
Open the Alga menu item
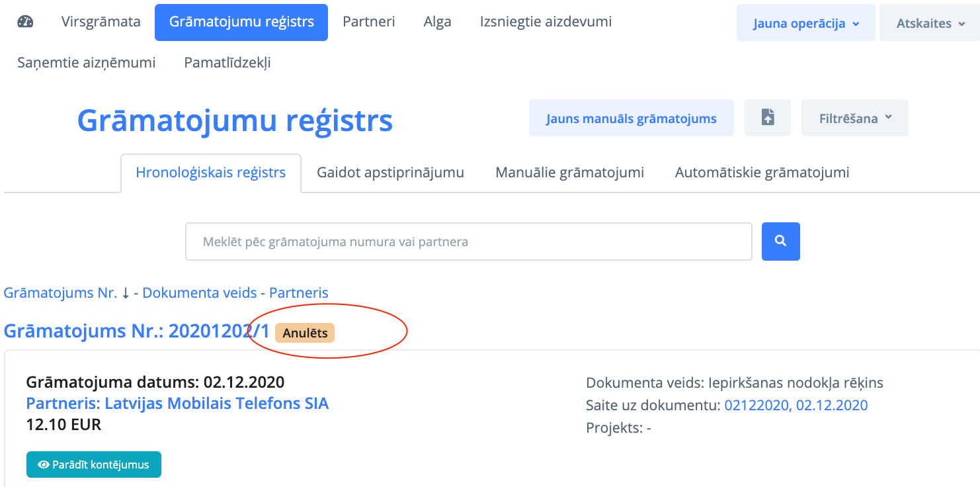click(x=437, y=22)
